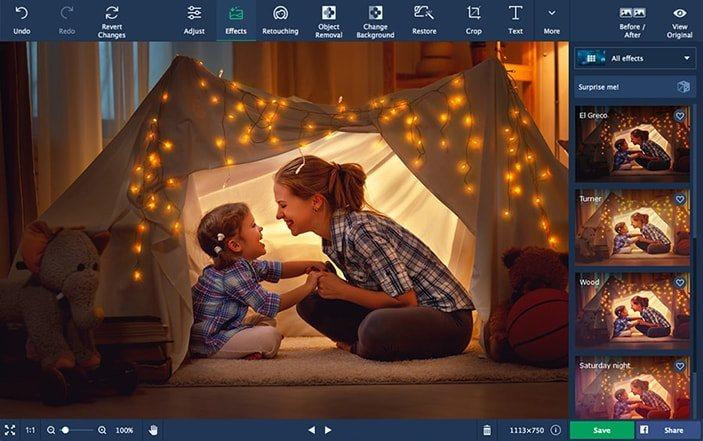Open the Adjust sliders tool
This screenshot has width=703, height=441.
[x=194, y=19]
